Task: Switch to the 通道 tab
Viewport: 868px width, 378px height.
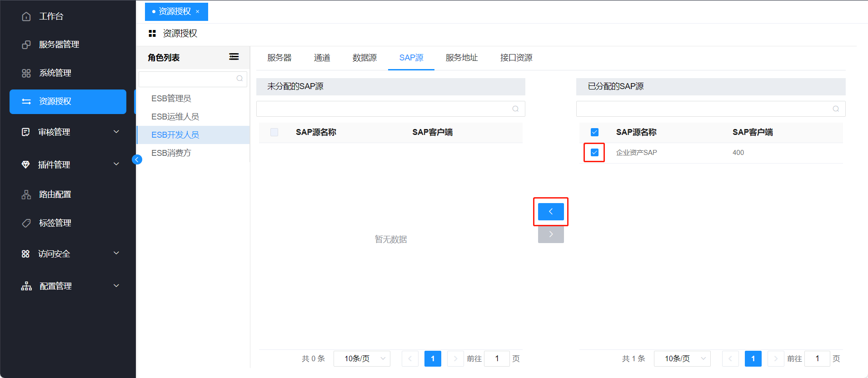Action: click(x=322, y=58)
